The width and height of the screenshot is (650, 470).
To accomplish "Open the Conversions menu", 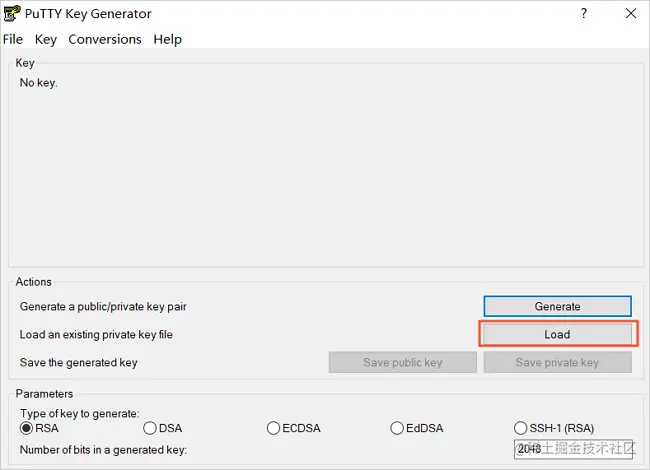I will [105, 39].
